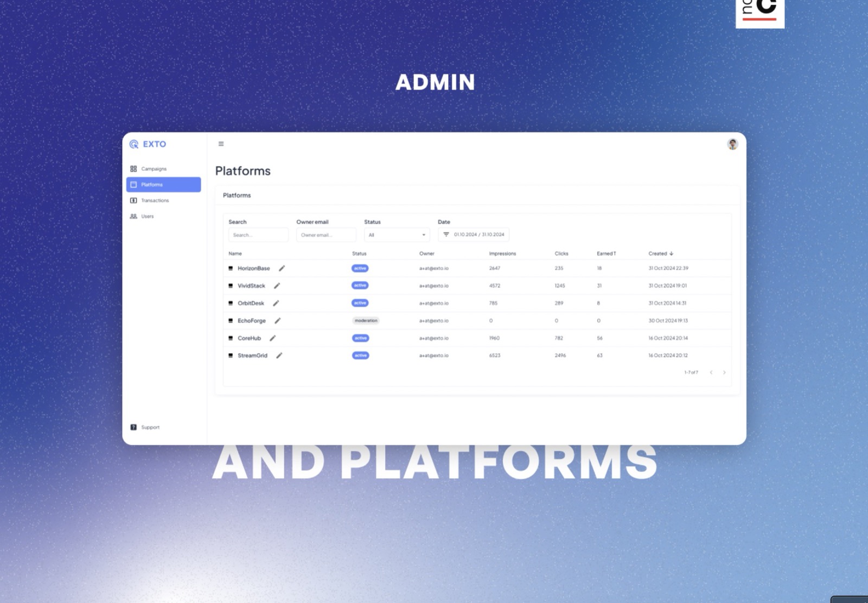
Task: Open the user avatar profile
Action: click(x=732, y=144)
